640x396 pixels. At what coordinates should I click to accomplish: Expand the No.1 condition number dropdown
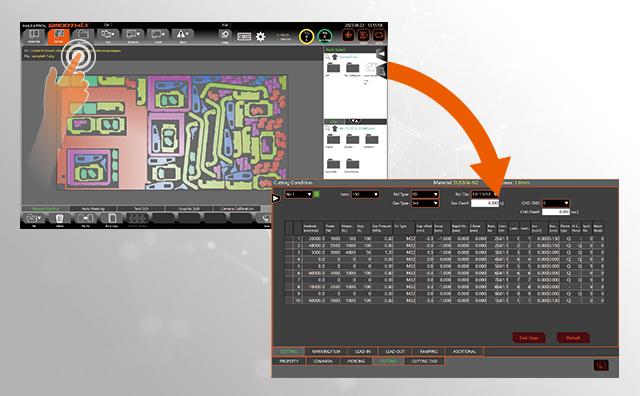point(299,194)
